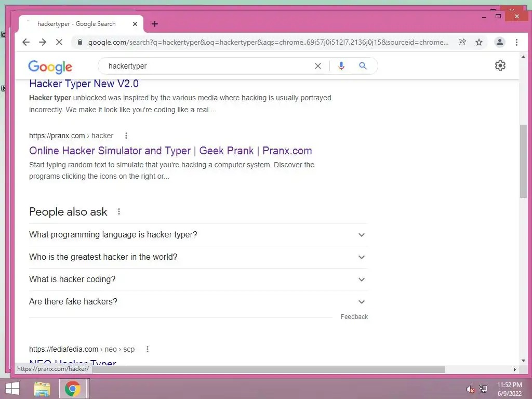Open Online Hacker Simulator and Typer link
532x399 pixels.
point(170,151)
